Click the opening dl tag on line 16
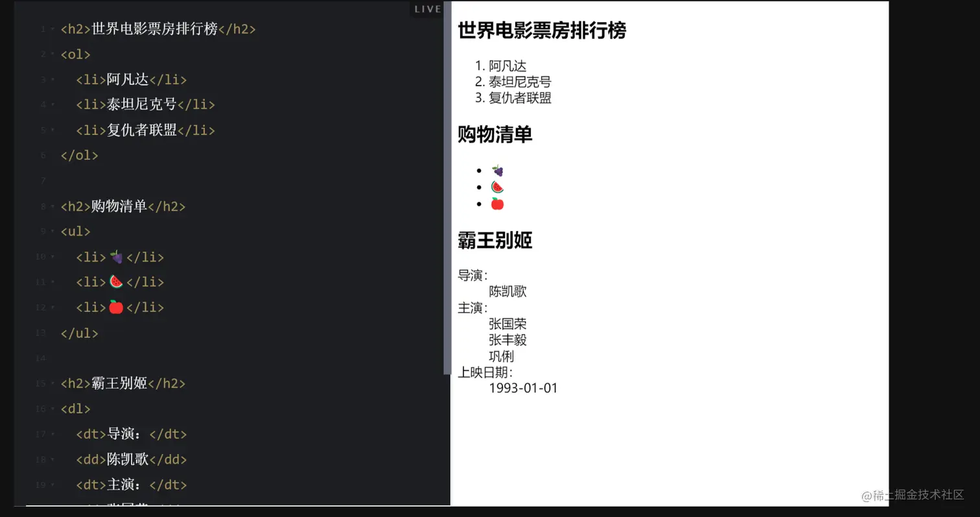Screen dimensions: 980x517 click(76, 409)
